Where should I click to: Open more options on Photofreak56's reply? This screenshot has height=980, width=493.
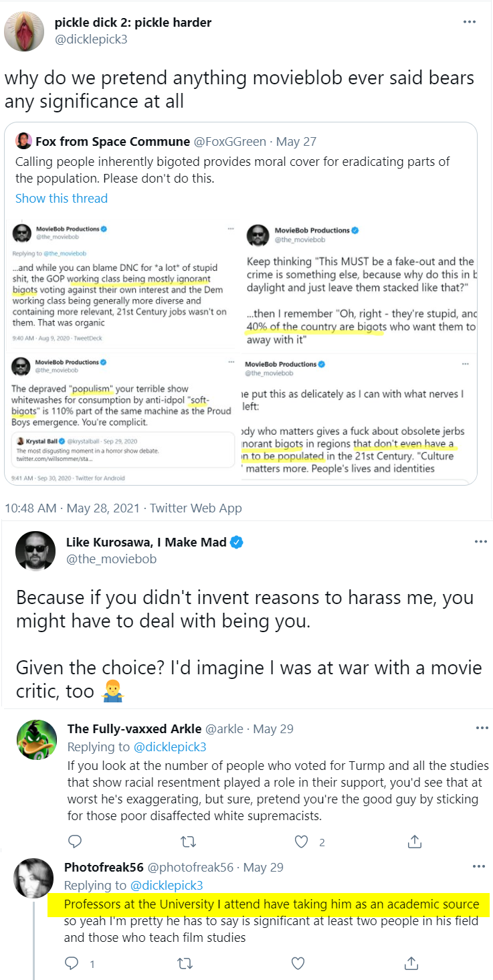click(x=478, y=867)
